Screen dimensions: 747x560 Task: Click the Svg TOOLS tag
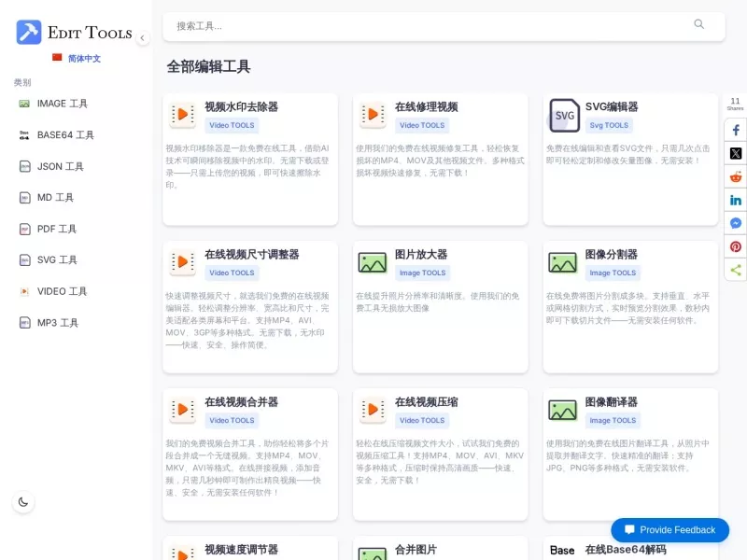609,125
